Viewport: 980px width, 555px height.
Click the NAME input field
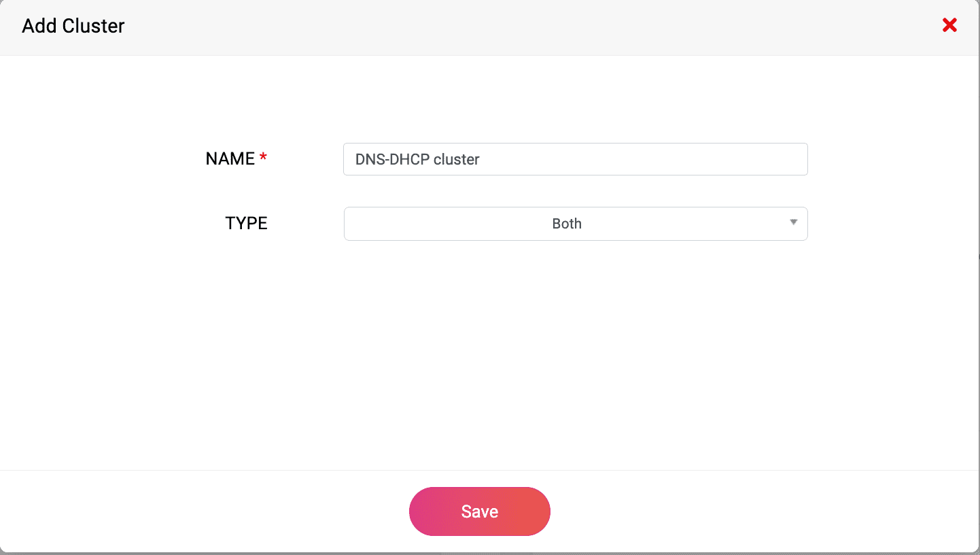(x=575, y=159)
